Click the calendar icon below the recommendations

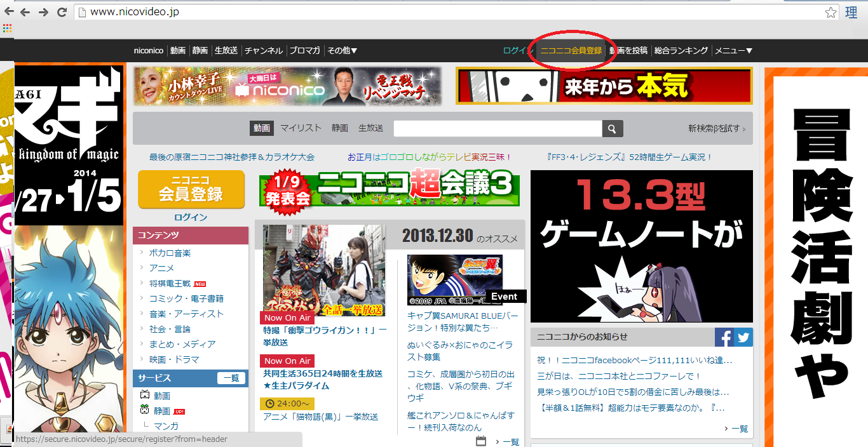[x=481, y=441]
